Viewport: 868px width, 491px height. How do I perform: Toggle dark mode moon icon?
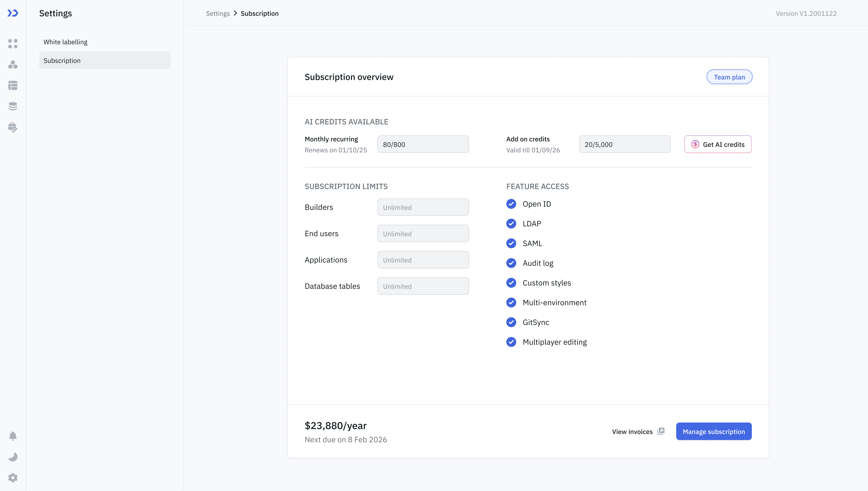tap(13, 457)
